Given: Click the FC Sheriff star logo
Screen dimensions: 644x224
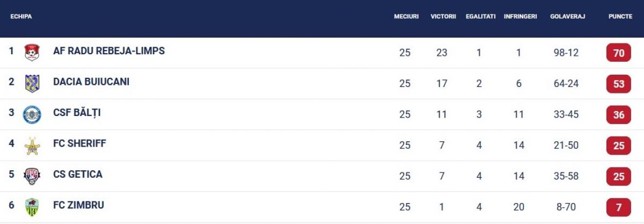Looking at the screenshot, I should click(32, 146).
